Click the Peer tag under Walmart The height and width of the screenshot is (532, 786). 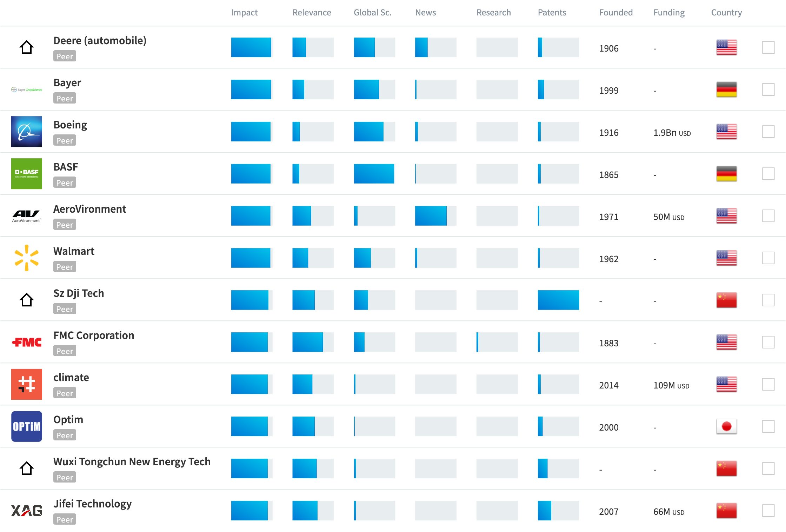tap(65, 267)
